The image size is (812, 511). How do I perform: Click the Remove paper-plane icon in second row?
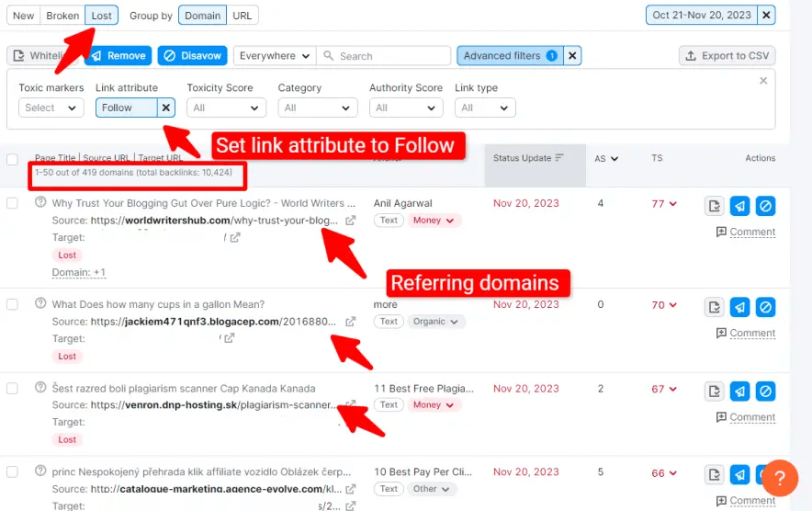click(740, 308)
